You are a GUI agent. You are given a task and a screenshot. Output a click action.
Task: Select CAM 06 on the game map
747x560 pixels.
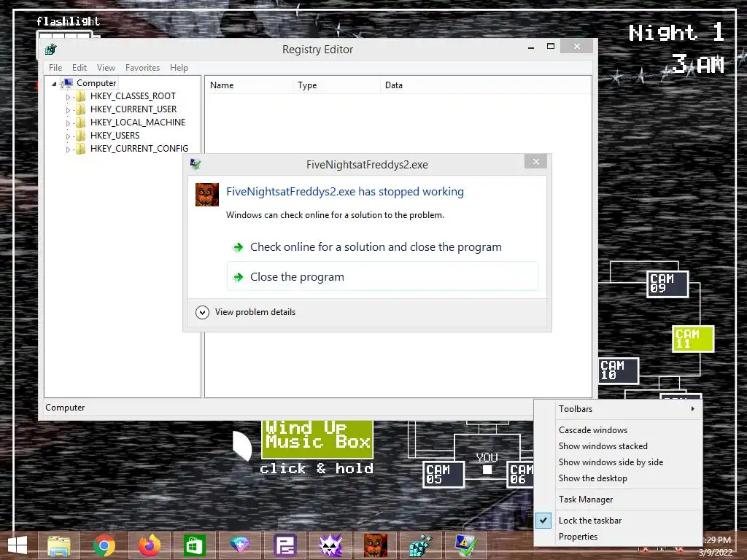click(521, 474)
